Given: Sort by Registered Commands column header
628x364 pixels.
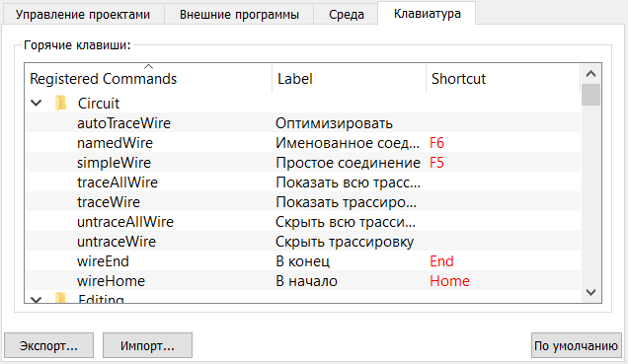Looking at the screenshot, I should (x=148, y=78).
